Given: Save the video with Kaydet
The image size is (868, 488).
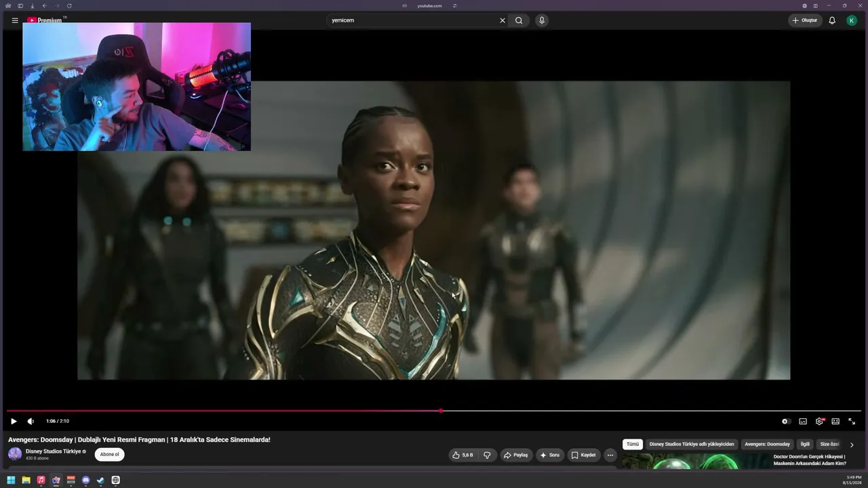Looking at the screenshot, I should click(584, 455).
